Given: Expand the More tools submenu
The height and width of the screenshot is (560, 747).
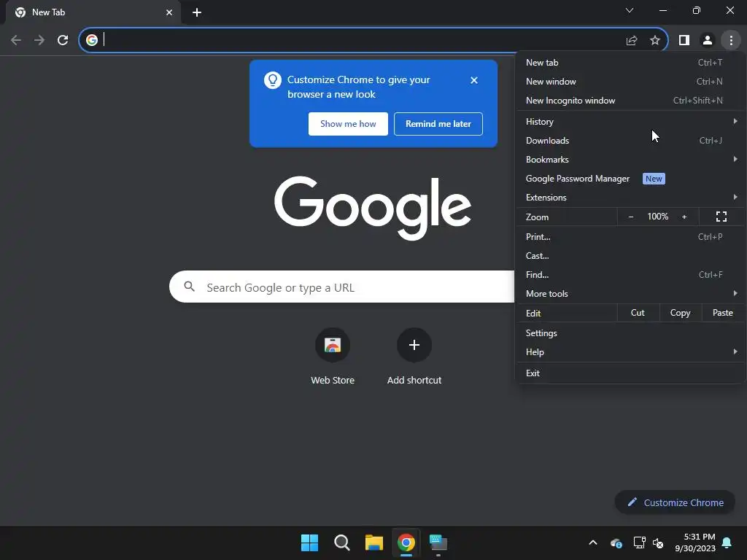Looking at the screenshot, I should (630, 294).
